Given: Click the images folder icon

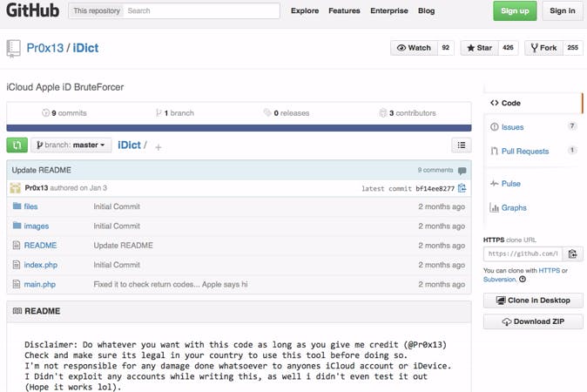Looking at the screenshot, I should pyautogui.click(x=17, y=226).
